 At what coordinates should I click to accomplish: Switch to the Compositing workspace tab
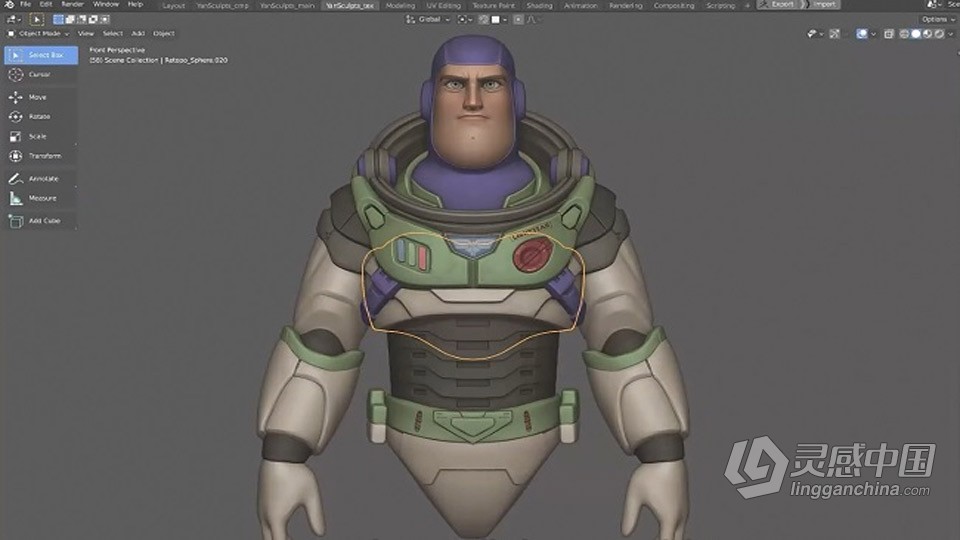pos(674,6)
